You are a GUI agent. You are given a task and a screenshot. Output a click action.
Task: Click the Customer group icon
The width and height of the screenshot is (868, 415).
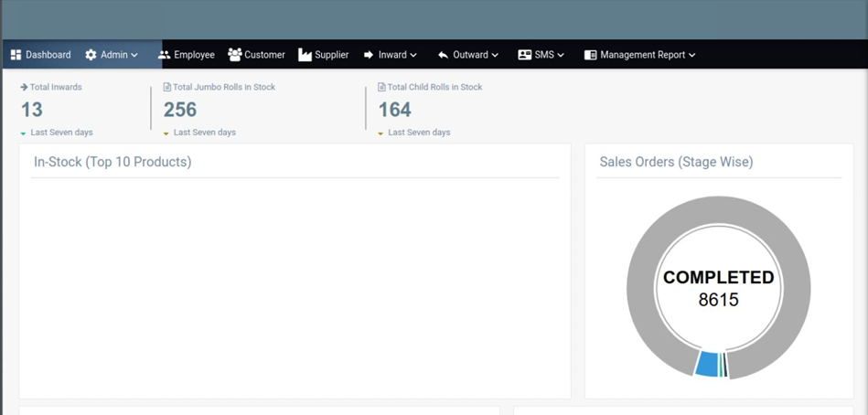(x=235, y=55)
